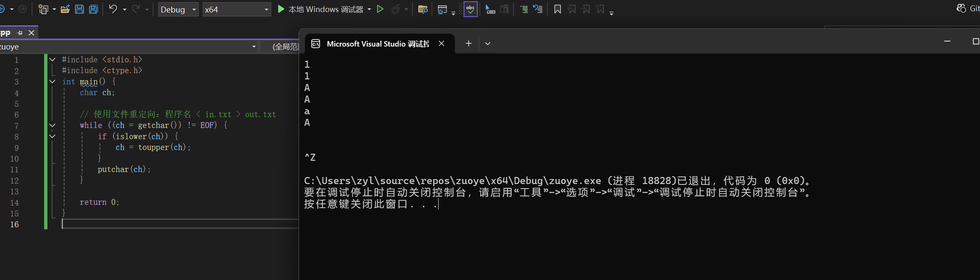Add a new terminal tab
The image size is (980, 280).
469,44
